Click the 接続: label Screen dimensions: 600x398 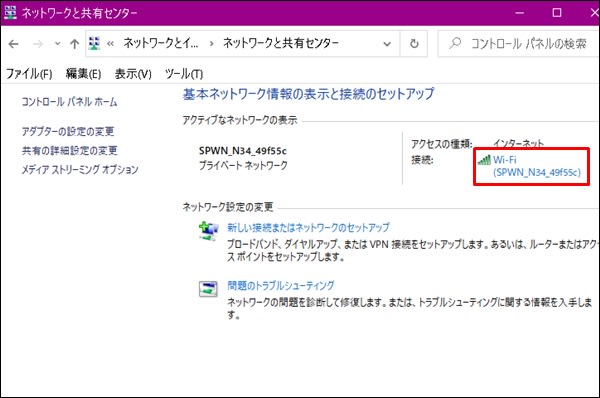(x=422, y=160)
